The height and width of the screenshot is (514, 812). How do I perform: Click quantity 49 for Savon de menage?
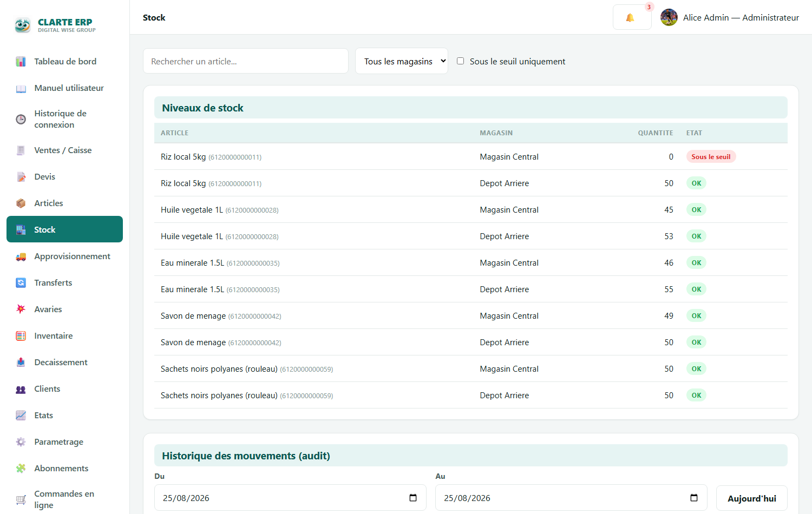click(669, 316)
